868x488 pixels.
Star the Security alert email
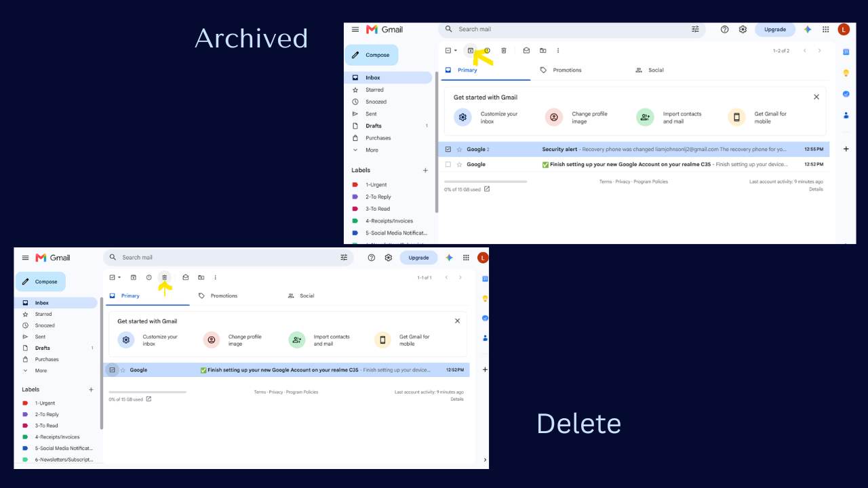pyautogui.click(x=459, y=149)
